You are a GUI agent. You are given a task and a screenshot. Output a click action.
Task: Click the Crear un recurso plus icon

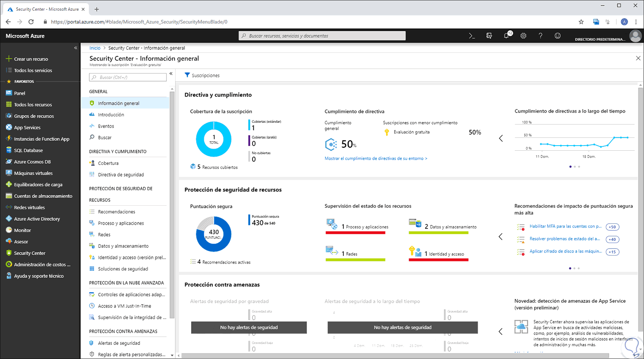click(9, 59)
